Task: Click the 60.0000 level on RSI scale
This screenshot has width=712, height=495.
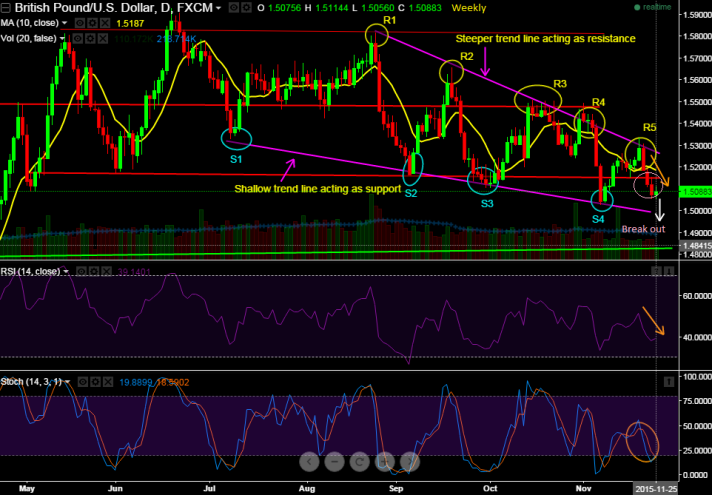Action: [697, 296]
